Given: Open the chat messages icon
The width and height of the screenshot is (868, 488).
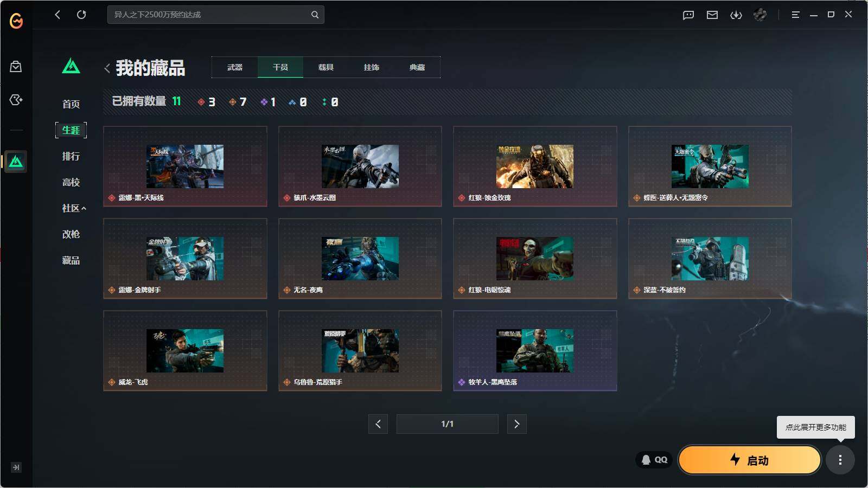Looking at the screenshot, I should (x=688, y=15).
